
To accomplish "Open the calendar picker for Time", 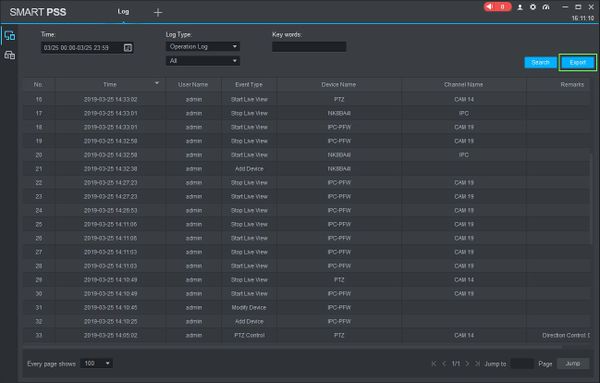I will pos(128,48).
